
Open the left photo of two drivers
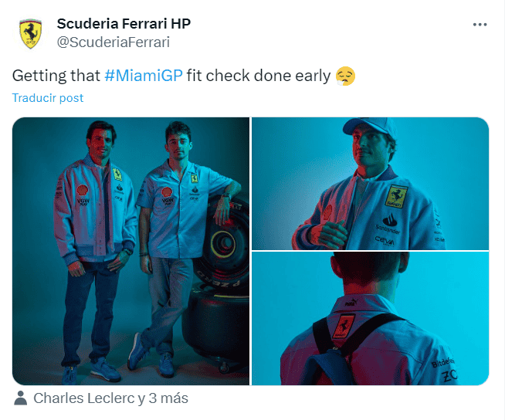pyautogui.click(x=130, y=251)
